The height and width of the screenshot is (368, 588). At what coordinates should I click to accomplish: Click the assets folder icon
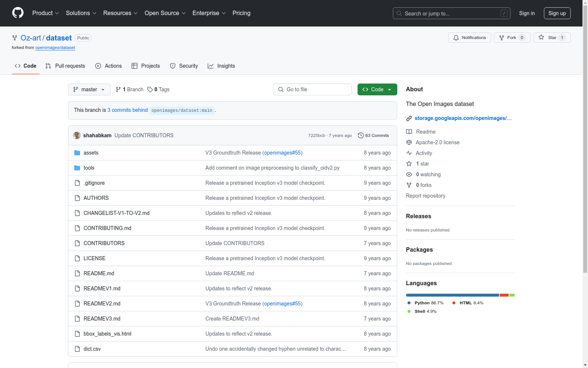[x=77, y=153]
